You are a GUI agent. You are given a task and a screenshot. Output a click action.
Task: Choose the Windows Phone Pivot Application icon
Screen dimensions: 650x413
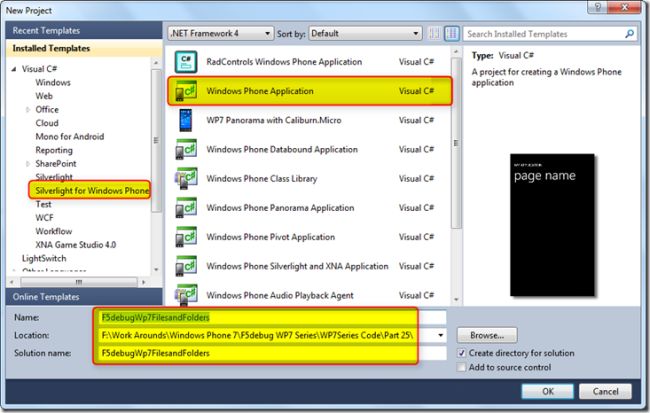(186, 237)
